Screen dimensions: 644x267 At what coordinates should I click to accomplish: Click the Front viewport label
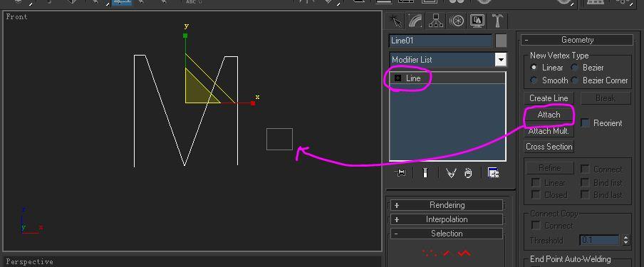click(17, 17)
